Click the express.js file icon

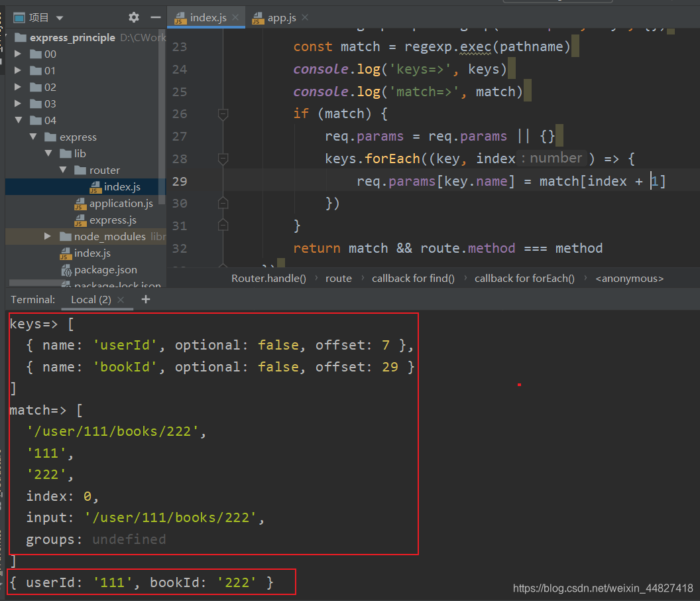click(x=80, y=220)
